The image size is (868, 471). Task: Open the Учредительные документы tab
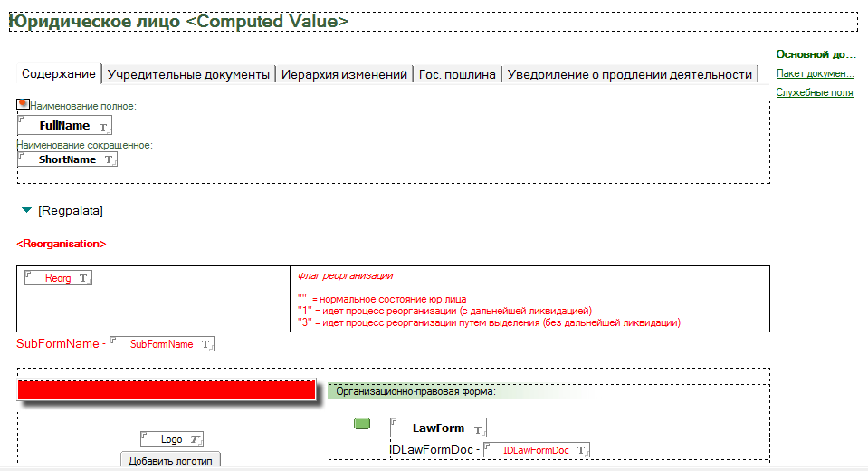click(188, 74)
